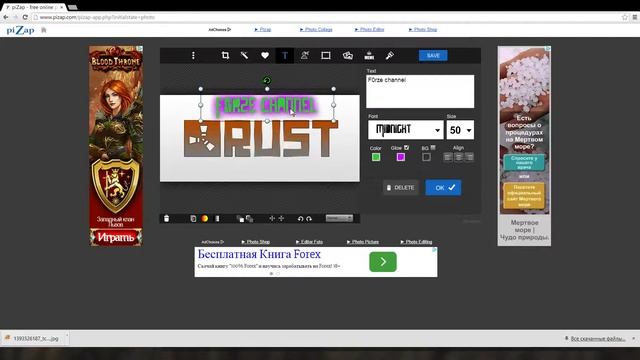Open the purple Glow color swatch
The width and height of the screenshot is (640, 360).
coord(401,157)
